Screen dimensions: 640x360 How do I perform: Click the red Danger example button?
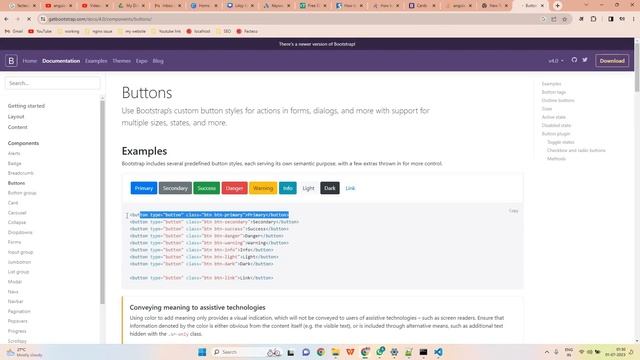point(234,188)
